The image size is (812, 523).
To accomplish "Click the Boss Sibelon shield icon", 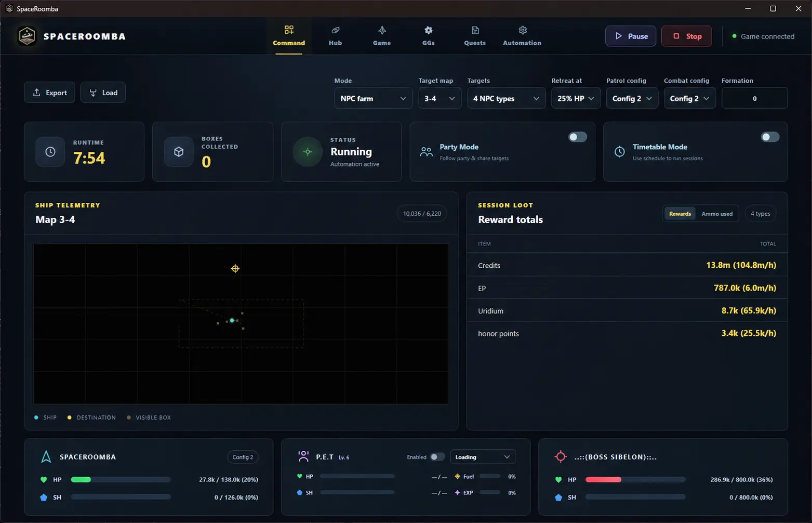I will point(558,498).
